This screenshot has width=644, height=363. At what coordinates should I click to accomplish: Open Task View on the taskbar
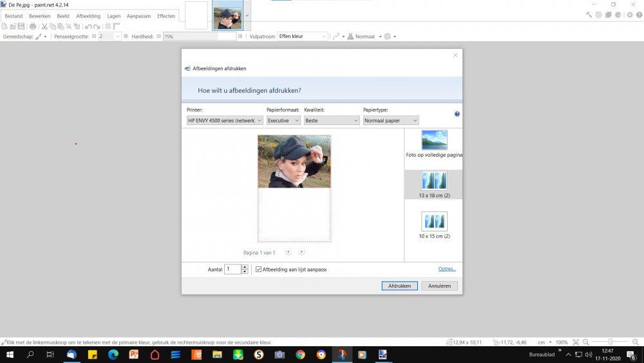(50, 355)
